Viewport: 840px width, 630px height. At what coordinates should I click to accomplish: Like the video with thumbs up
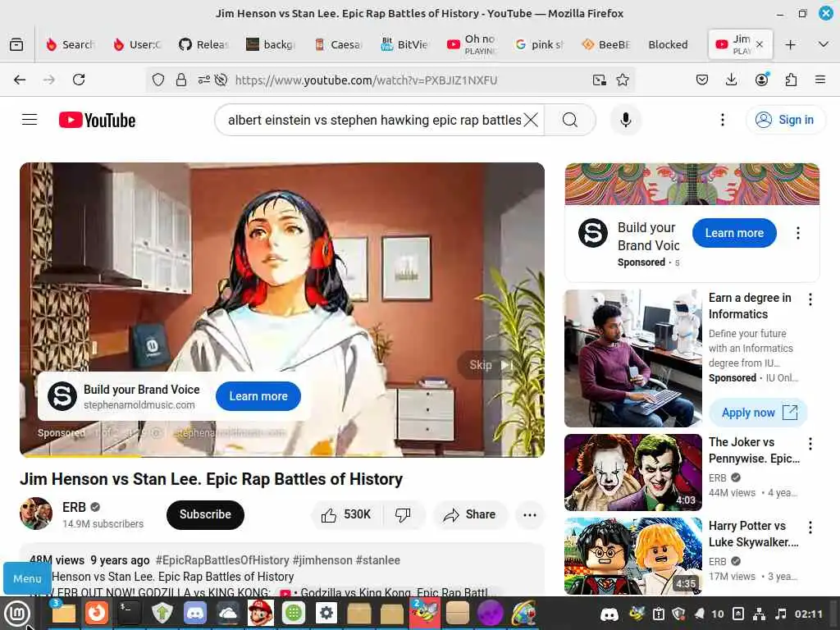[347, 514]
